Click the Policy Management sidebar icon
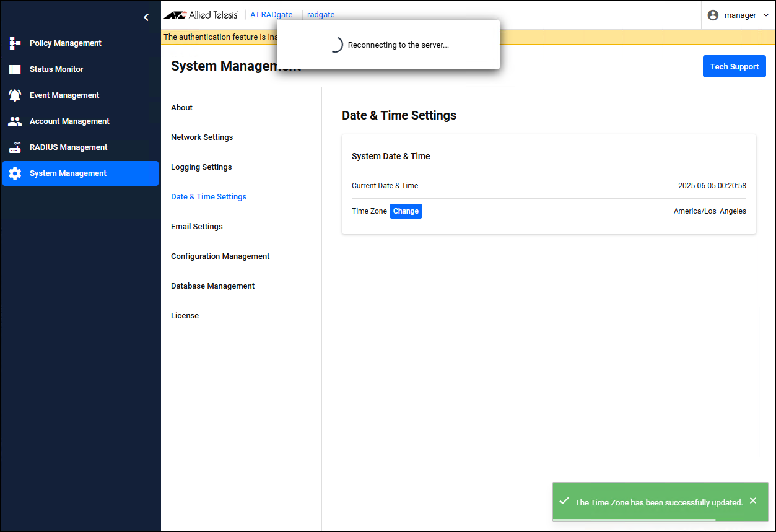776x532 pixels. point(15,43)
